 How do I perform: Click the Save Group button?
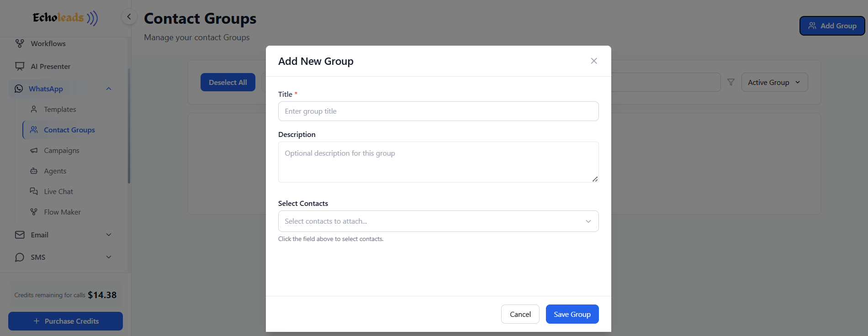[572, 314]
